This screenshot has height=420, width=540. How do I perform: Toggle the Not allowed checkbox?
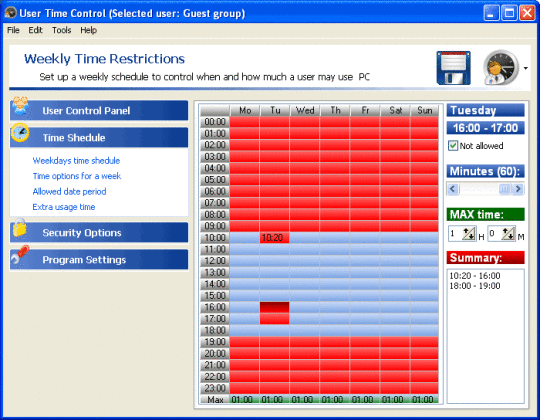(453, 146)
